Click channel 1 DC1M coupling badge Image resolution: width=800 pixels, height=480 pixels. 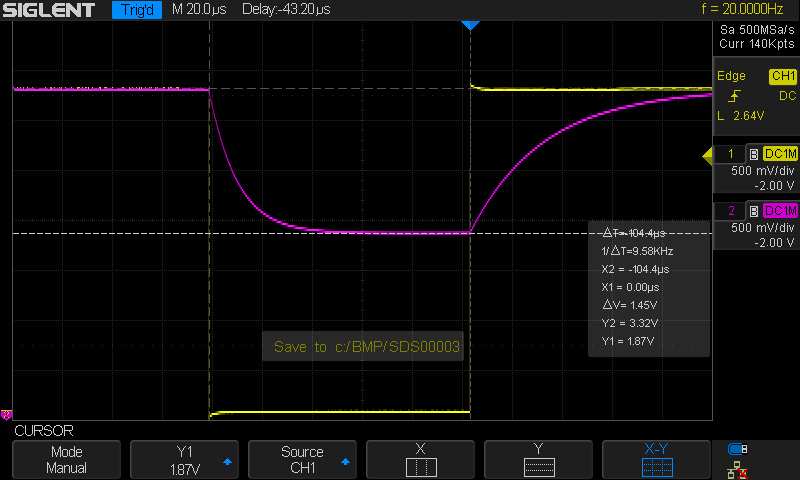pyautogui.click(x=780, y=154)
